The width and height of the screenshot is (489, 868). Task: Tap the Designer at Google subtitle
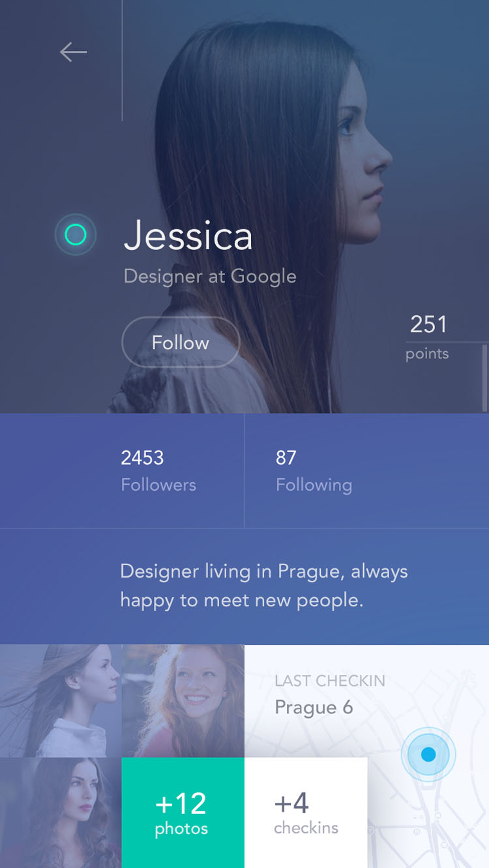coord(210,277)
